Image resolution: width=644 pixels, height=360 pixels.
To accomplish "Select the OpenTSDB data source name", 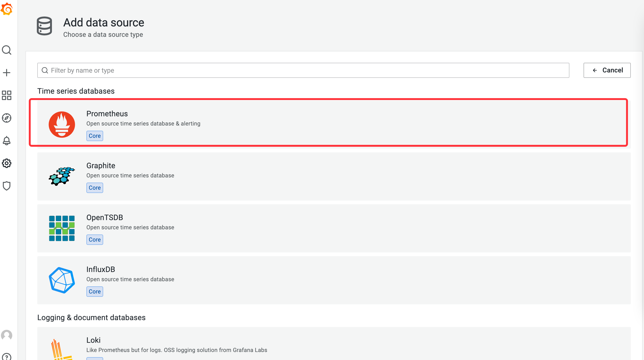I will pos(105,217).
